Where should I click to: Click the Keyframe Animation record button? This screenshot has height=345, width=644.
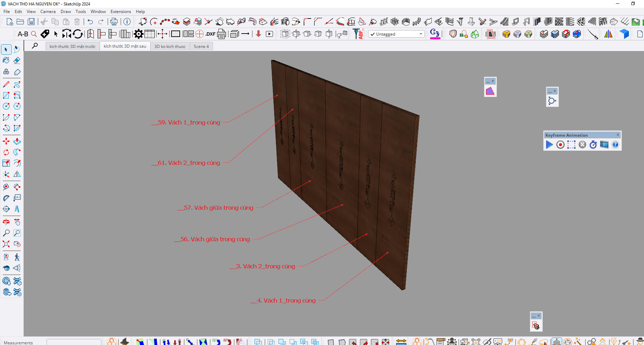pos(560,145)
